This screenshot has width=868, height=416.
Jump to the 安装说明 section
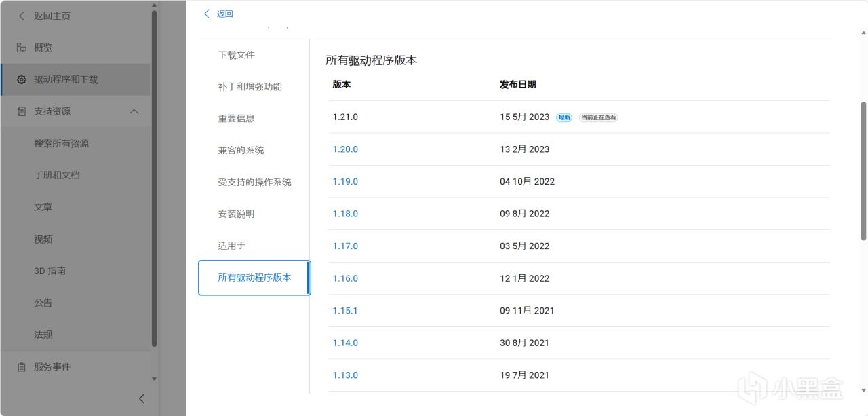pos(236,214)
